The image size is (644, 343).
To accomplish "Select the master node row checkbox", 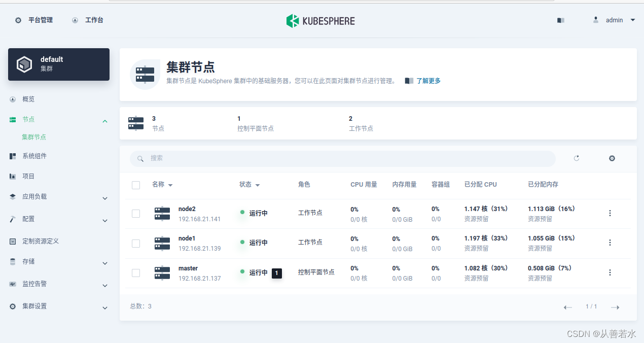I will pos(136,272).
